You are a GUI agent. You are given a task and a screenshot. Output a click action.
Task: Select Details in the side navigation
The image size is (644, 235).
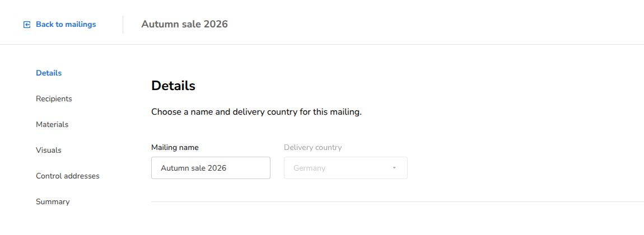click(x=49, y=73)
